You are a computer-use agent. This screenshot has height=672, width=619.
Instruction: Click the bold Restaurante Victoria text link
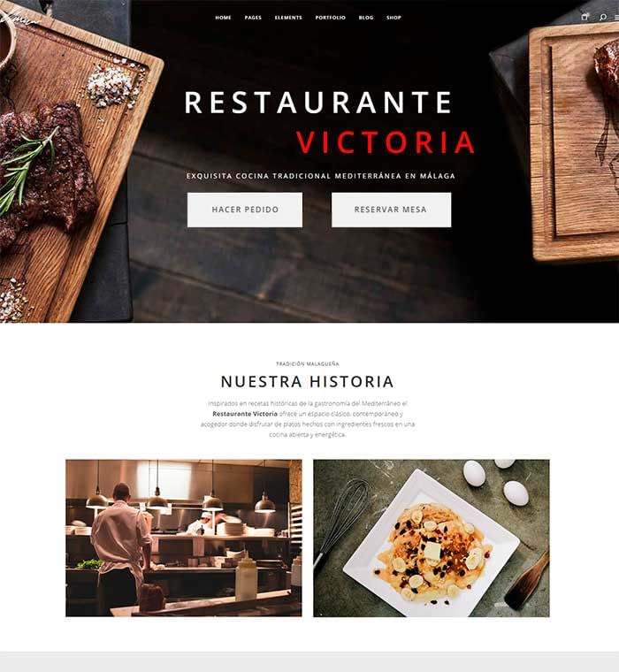245,414
